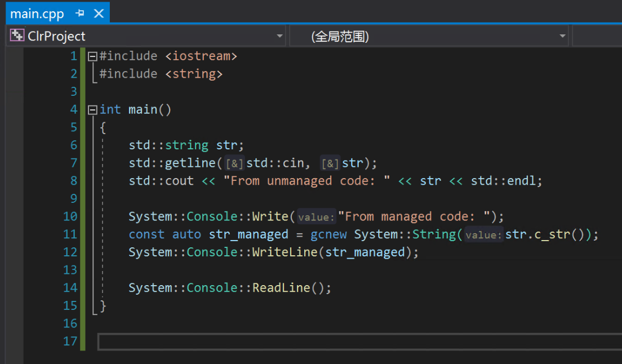Click the ClrProject project icon
The height and width of the screenshot is (364, 622).
pos(17,36)
